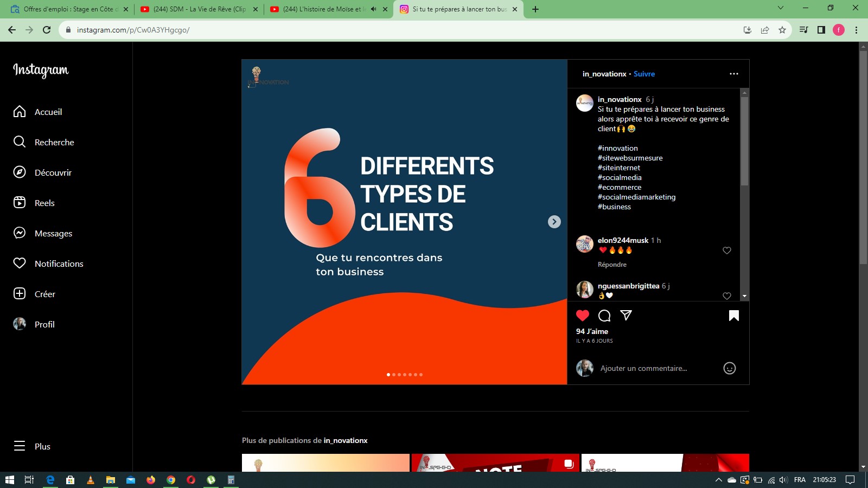Click Répondre under elon9244musk's comment
Screen dimensions: 868x488
pyautogui.click(x=612, y=265)
